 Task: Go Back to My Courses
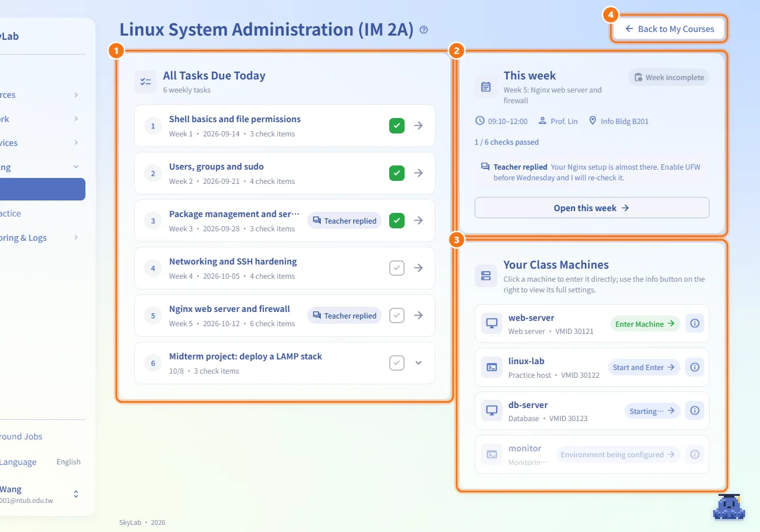coord(669,29)
